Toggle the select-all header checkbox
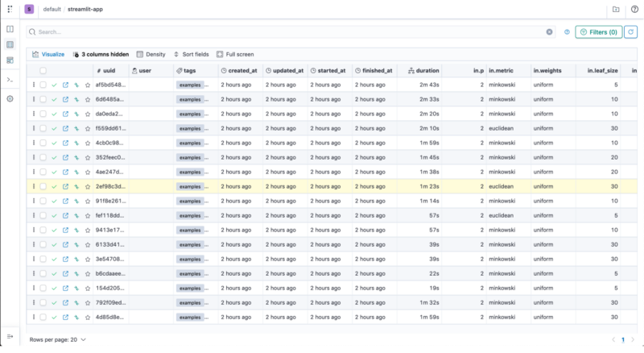 43,71
